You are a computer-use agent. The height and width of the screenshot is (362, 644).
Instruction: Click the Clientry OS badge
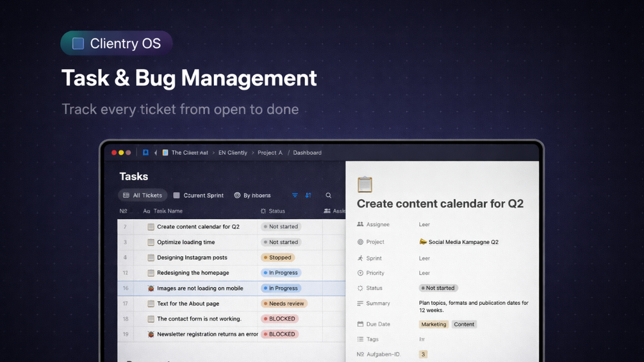point(117,43)
